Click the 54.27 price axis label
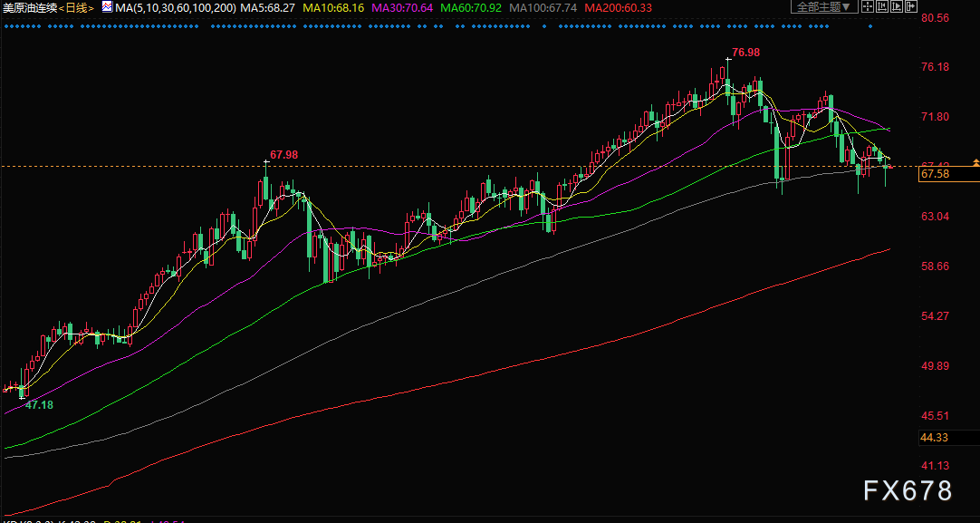 [x=935, y=316]
